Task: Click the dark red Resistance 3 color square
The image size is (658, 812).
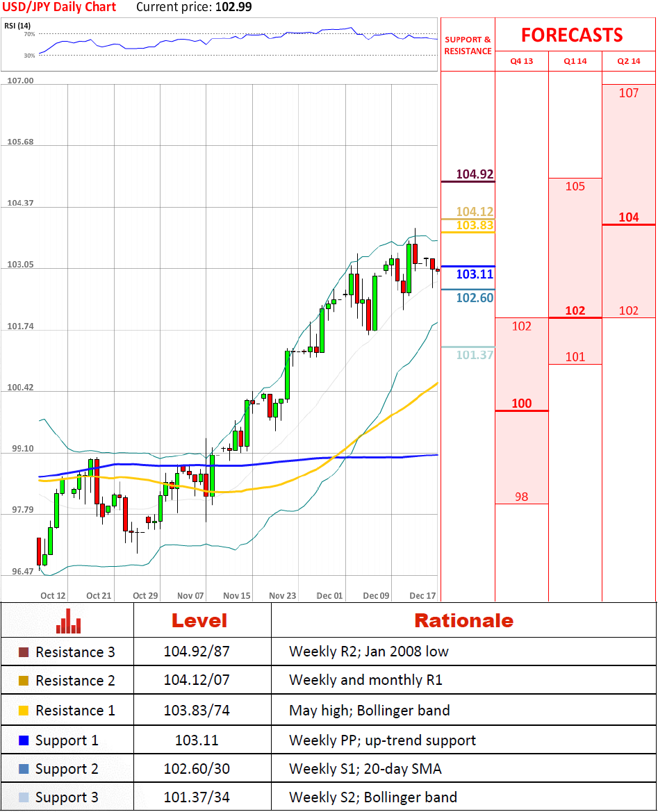Action: 24,652
